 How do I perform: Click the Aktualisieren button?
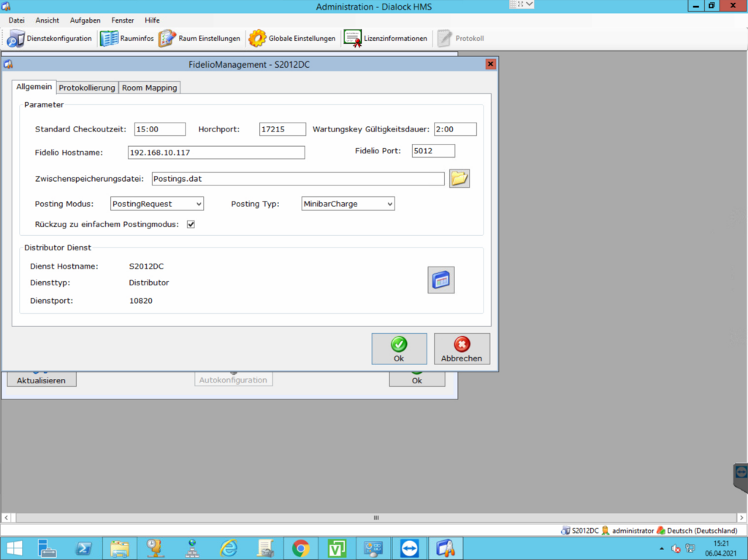(41, 380)
